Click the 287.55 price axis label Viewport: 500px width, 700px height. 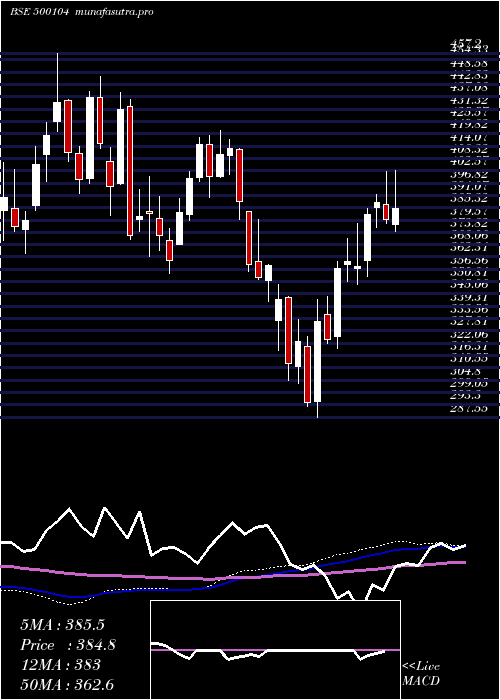pyautogui.click(x=469, y=408)
